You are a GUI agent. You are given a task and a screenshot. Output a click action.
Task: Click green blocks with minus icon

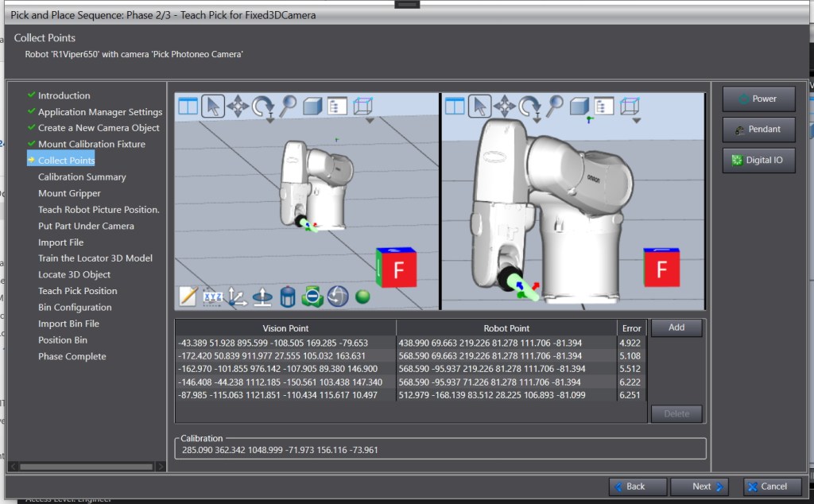312,297
